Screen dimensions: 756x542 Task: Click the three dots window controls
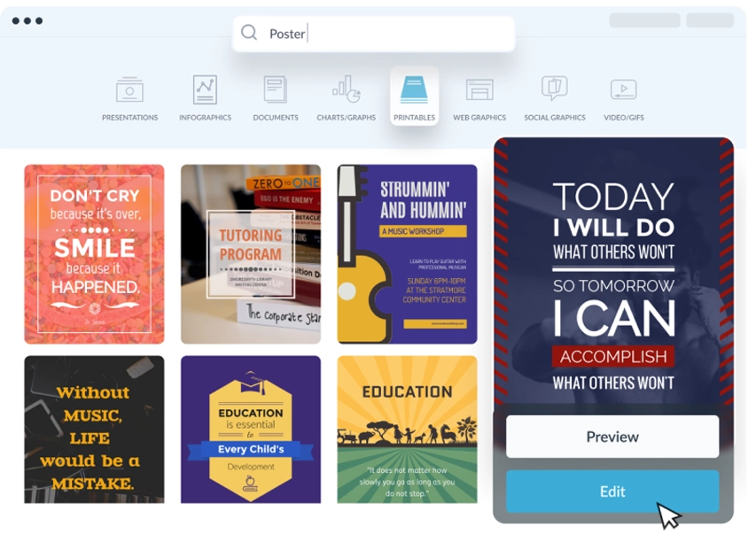pyautogui.click(x=27, y=20)
